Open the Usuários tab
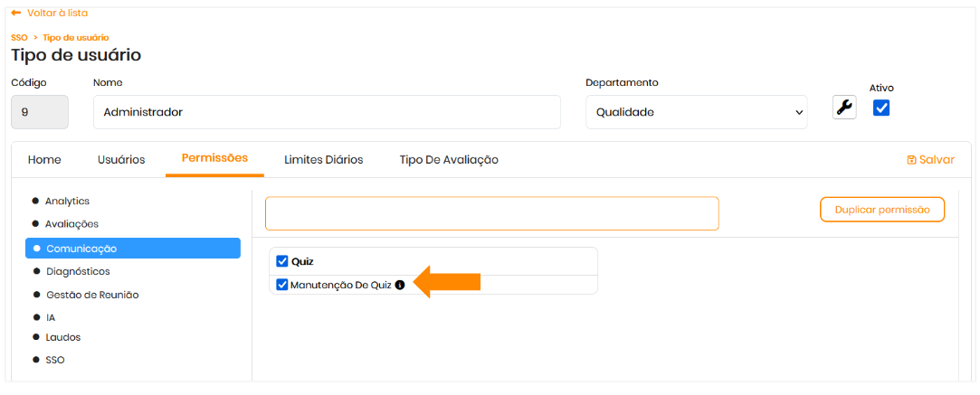This screenshot has width=980, height=395. pos(121,160)
